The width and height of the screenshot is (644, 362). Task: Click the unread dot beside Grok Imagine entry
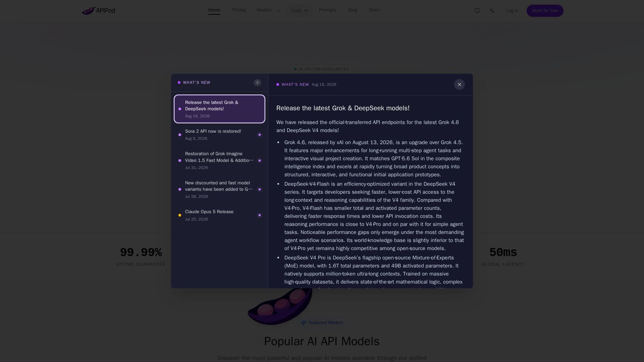[x=260, y=161]
